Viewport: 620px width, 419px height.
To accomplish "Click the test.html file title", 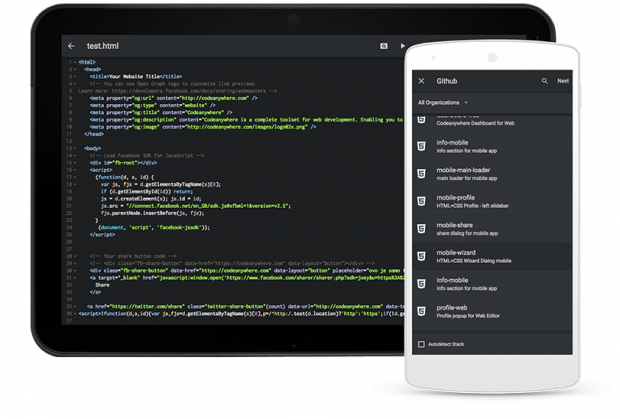I will tap(102, 46).
